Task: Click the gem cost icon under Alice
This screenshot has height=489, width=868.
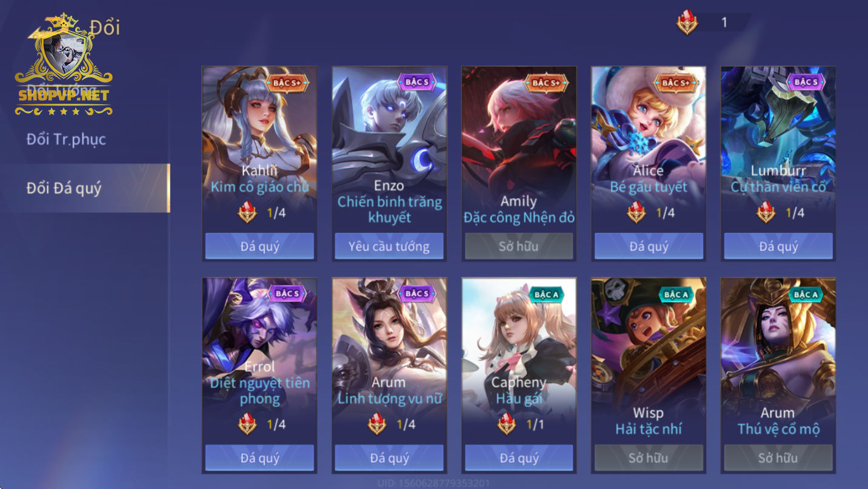Action: coord(636,213)
